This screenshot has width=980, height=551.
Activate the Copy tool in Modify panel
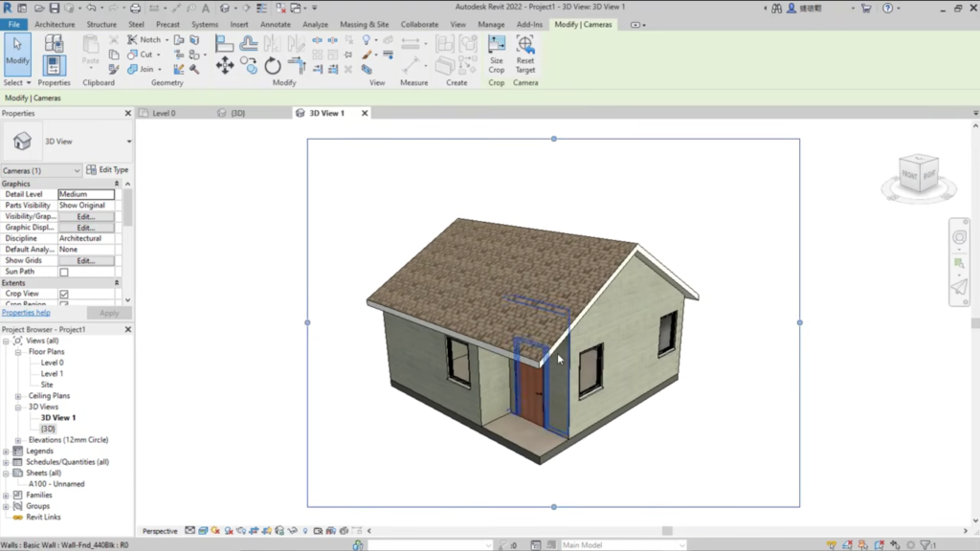point(249,66)
